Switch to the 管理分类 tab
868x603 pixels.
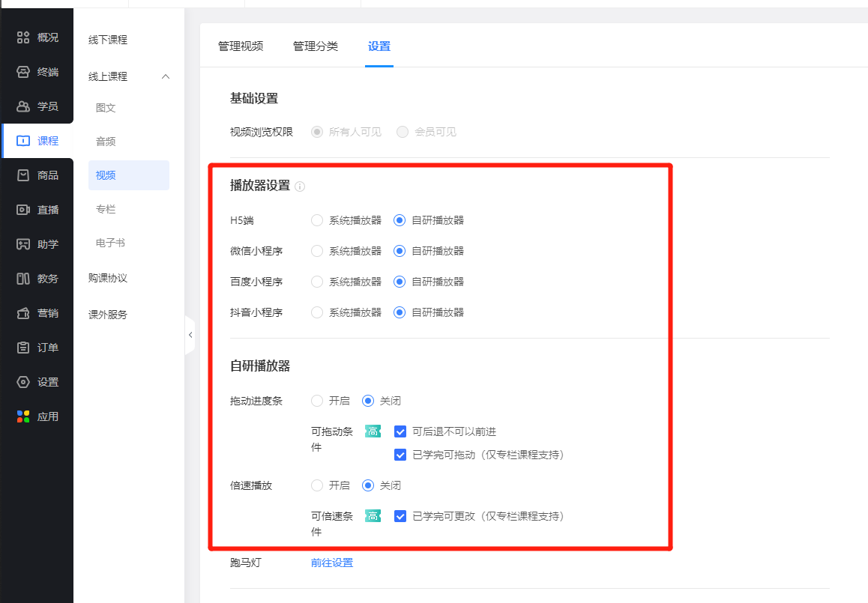316,46
